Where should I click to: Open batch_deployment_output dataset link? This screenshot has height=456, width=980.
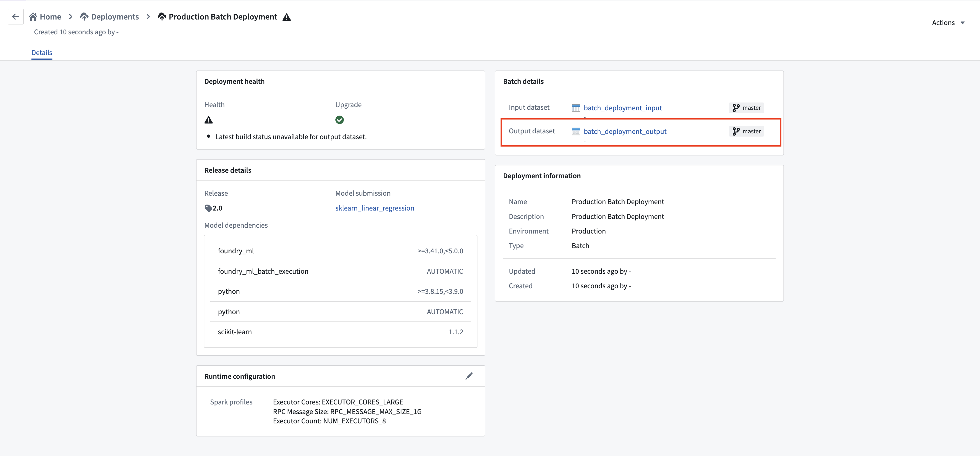(625, 132)
